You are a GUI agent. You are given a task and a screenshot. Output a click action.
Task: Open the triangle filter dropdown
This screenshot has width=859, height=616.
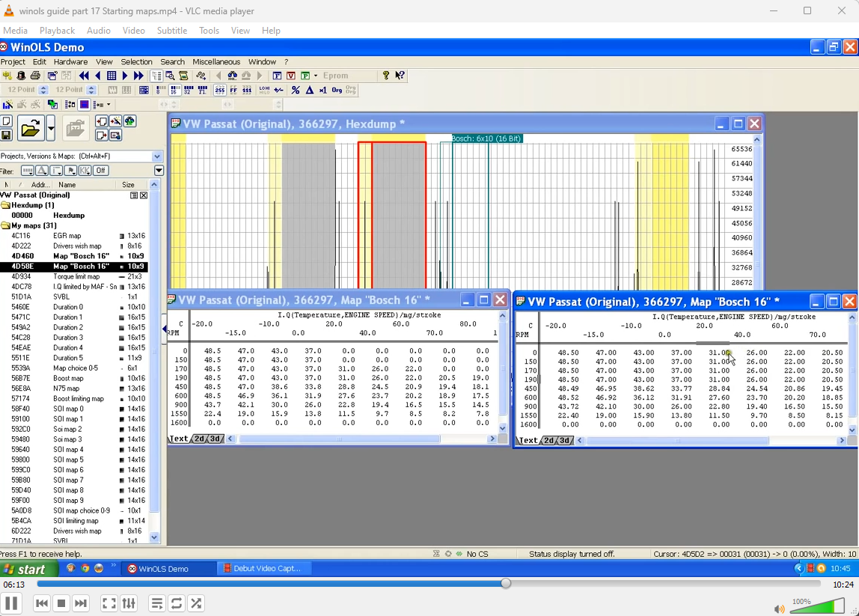coord(42,171)
